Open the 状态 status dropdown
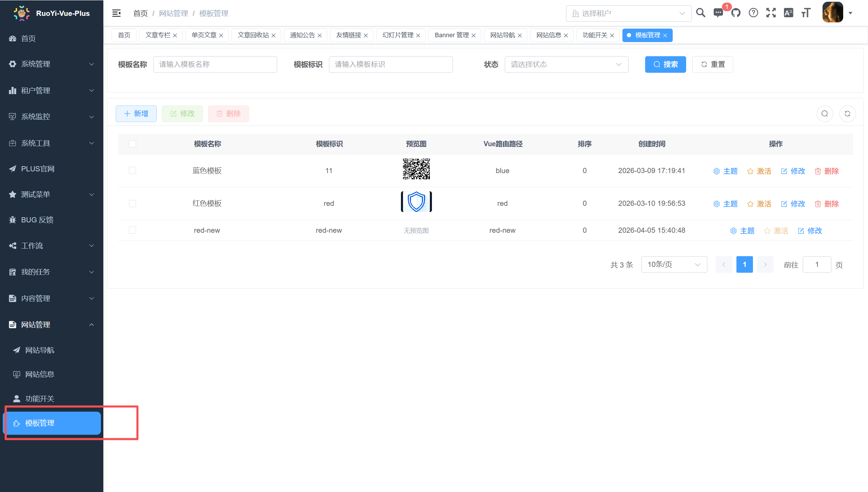Image resolution: width=868 pixels, height=492 pixels. click(566, 64)
